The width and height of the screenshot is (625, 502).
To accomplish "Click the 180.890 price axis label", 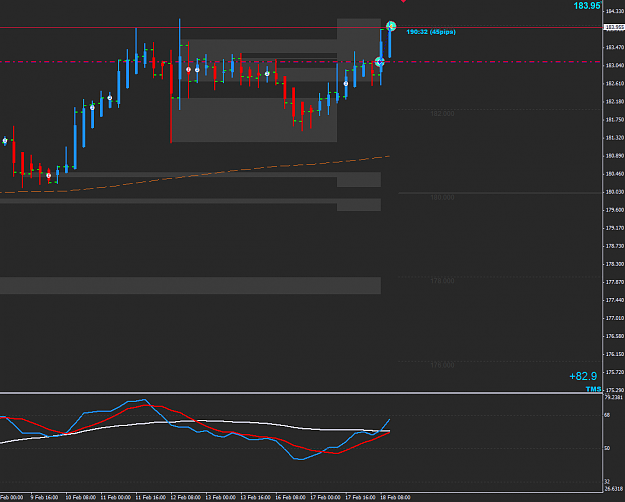I will [615, 156].
